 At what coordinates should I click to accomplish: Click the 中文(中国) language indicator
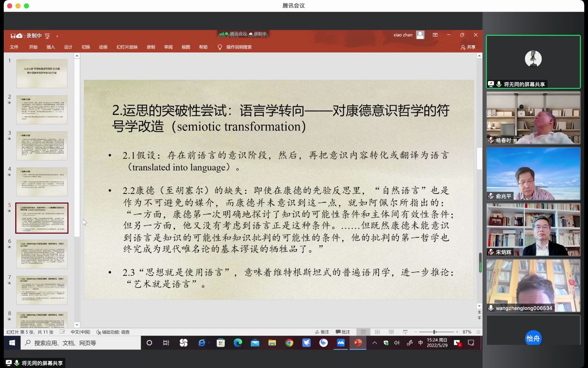point(80,332)
